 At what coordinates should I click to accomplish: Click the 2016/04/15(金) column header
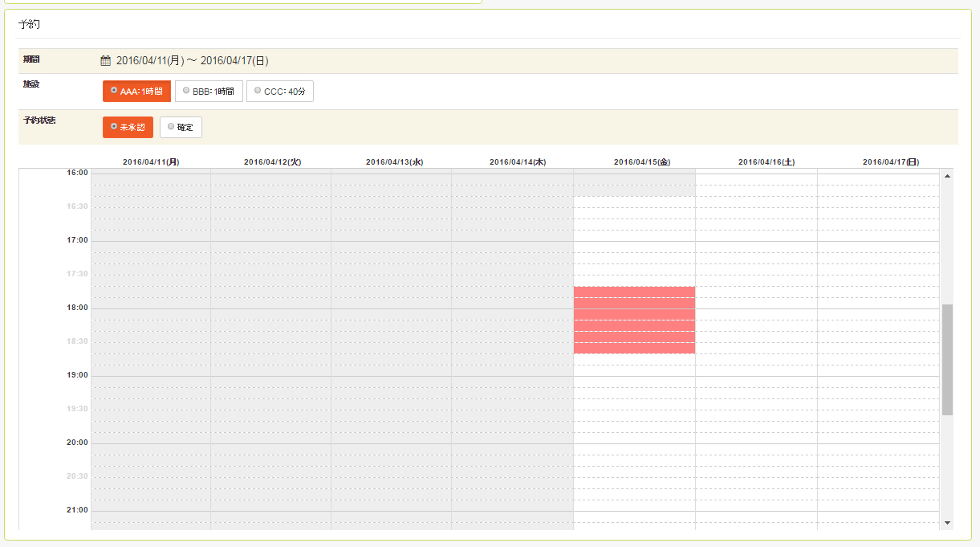pyautogui.click(x=642, y=161)
